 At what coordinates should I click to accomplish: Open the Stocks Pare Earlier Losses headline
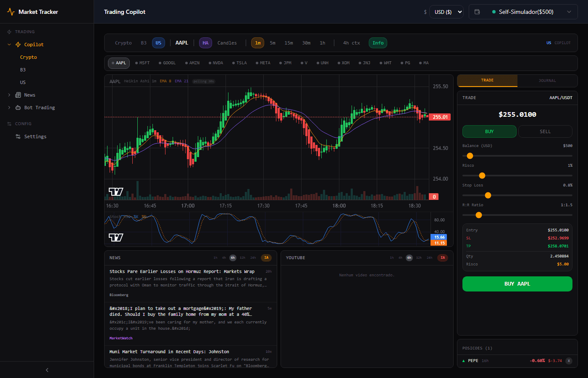(x=182, y=272)
